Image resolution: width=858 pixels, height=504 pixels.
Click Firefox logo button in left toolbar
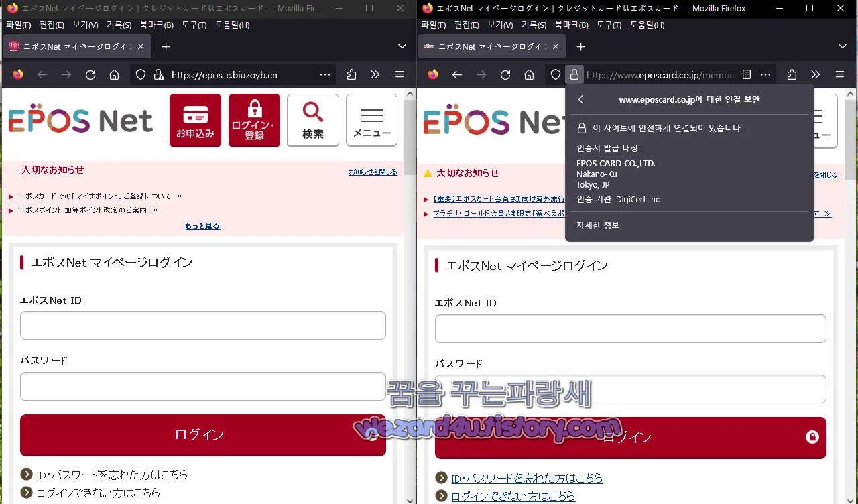18,75
